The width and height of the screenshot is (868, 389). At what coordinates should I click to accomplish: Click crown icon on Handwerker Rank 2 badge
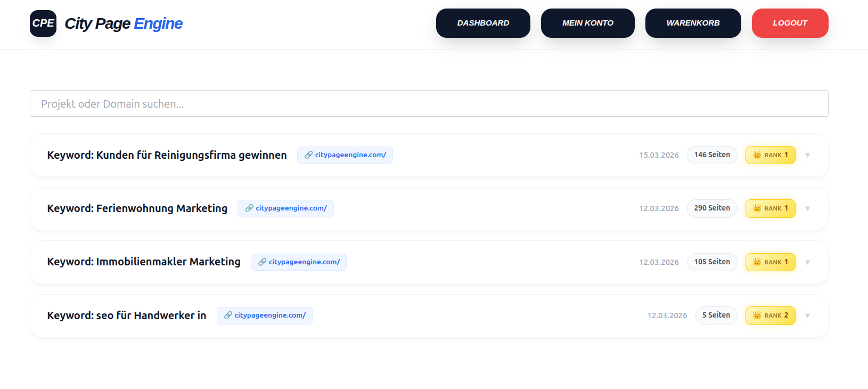[x=757, y=315]
